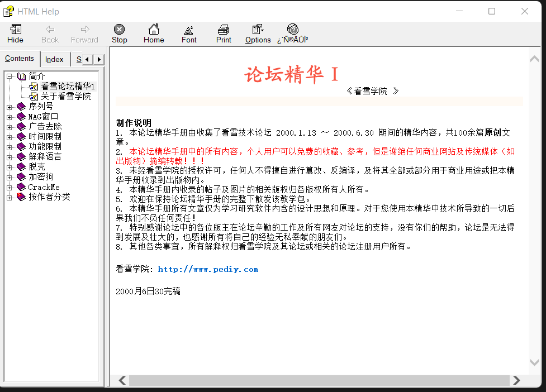Click the vertical scrollbar up arrow

click(x=534, y=59)
